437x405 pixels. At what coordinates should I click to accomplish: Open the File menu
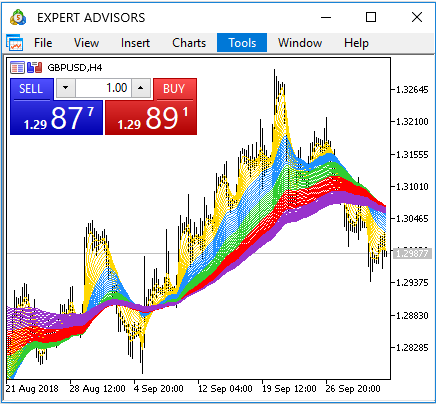[x=43, y=43]
